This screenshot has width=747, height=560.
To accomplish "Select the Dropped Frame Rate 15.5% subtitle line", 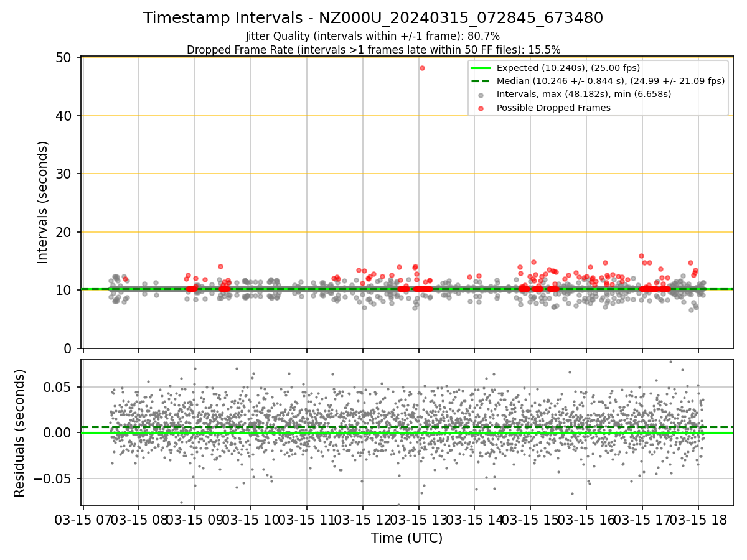I will pos(374,50).
